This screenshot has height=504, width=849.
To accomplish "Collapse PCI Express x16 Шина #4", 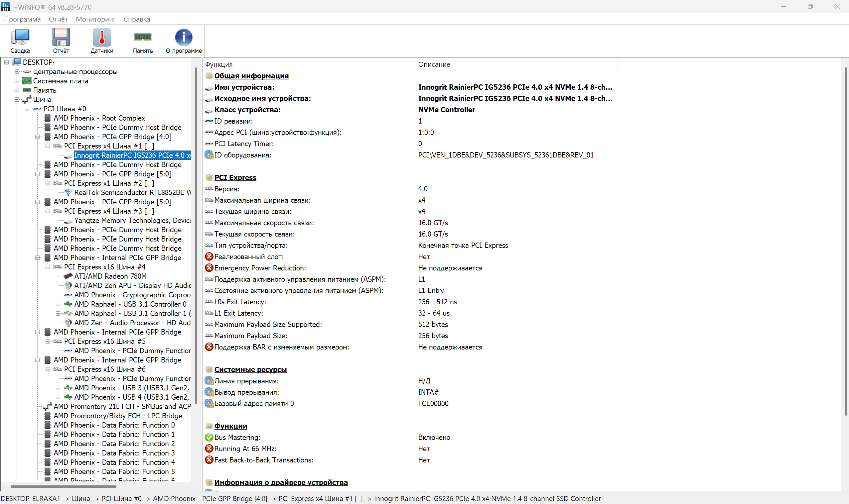I will coord(48,267).
